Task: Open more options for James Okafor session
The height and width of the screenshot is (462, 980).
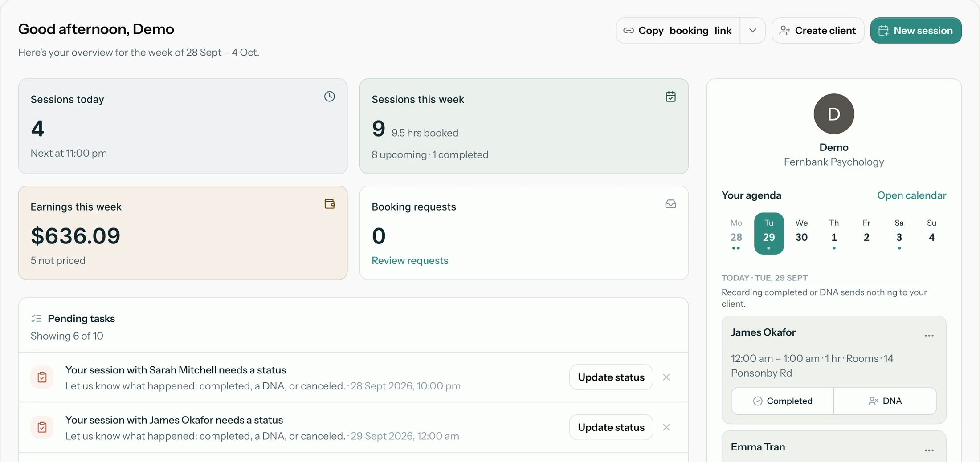Action: coord(929,336)
